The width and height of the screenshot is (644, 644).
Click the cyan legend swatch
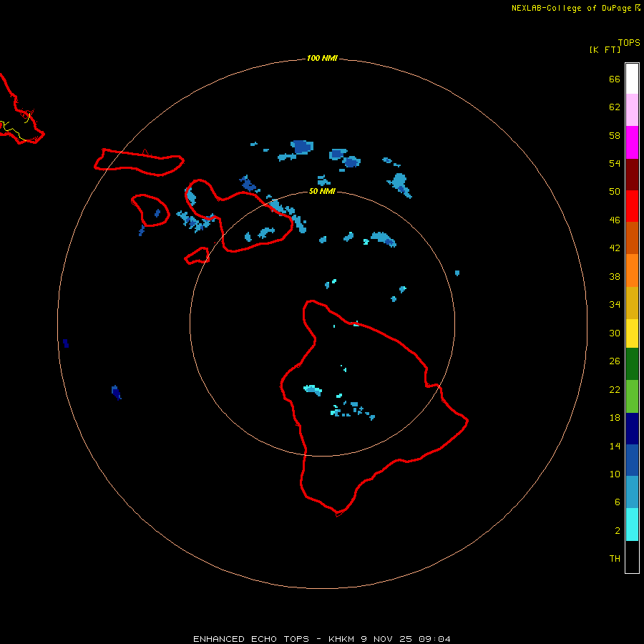(x=632, y=525)
